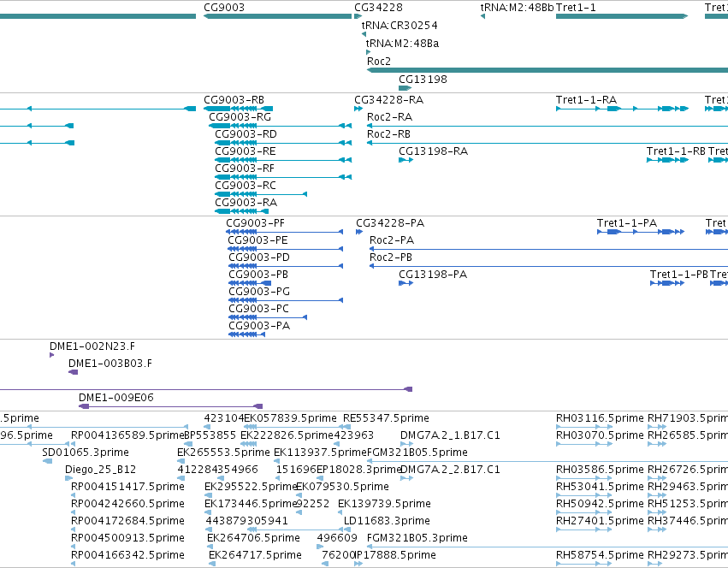Select the RP004172684.5prime EST label
Screen dimensions: 728x568
[x=127, y=521]
